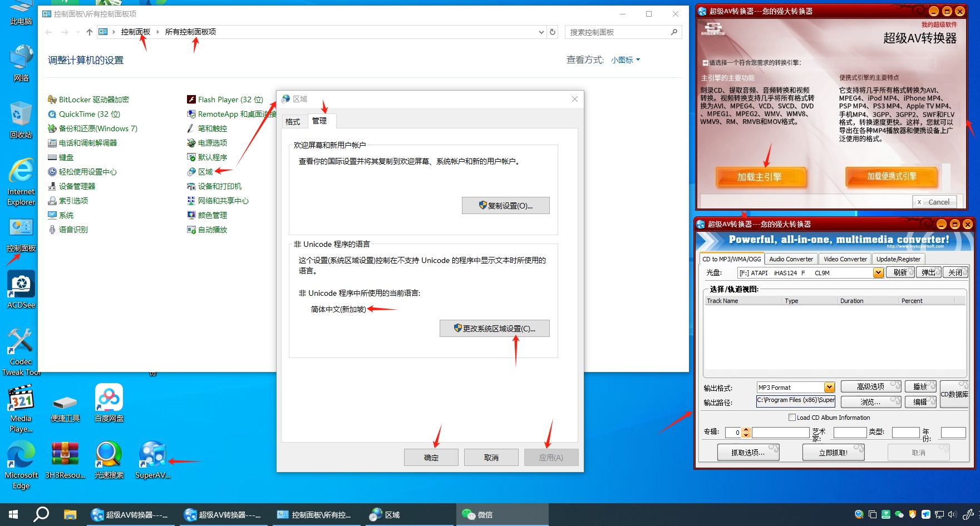Open 设备管理器 in Control Panel

click(72, 186)
